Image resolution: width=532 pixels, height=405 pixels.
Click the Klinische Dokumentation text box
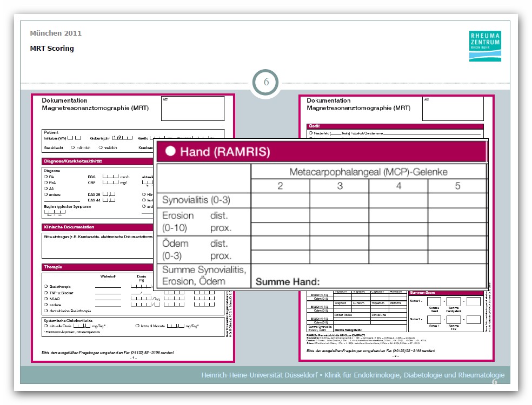(98, 246)
